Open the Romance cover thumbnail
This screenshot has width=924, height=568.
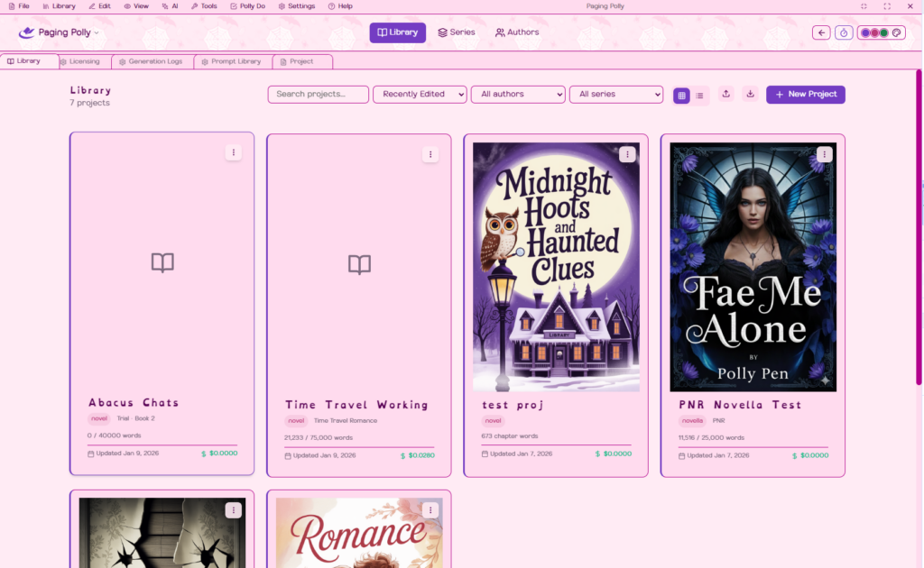coord(359,533)
